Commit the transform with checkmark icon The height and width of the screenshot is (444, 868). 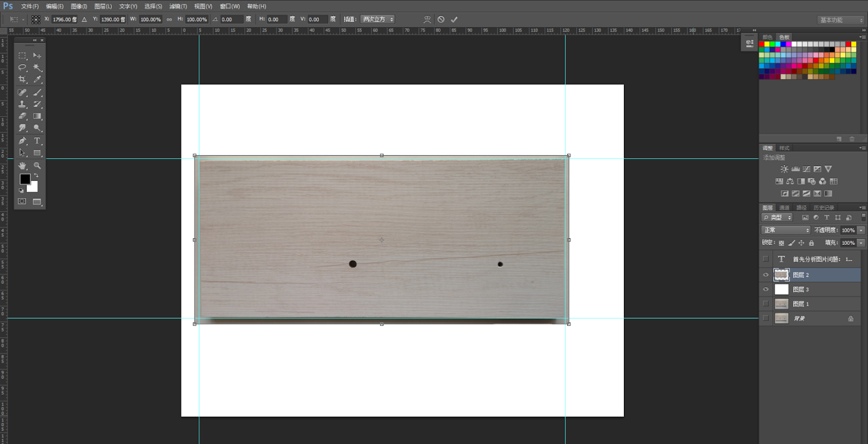(x=454, y=20)
